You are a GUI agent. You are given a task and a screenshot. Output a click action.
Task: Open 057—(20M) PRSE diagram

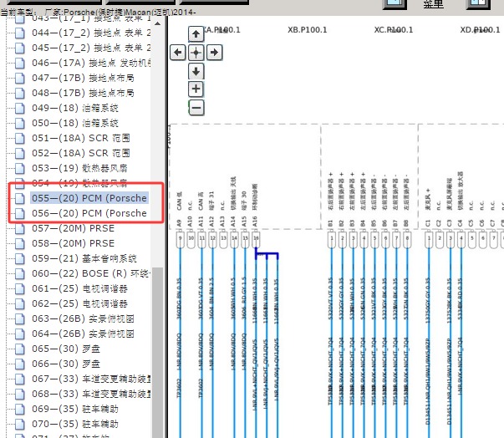pos(73,228)
